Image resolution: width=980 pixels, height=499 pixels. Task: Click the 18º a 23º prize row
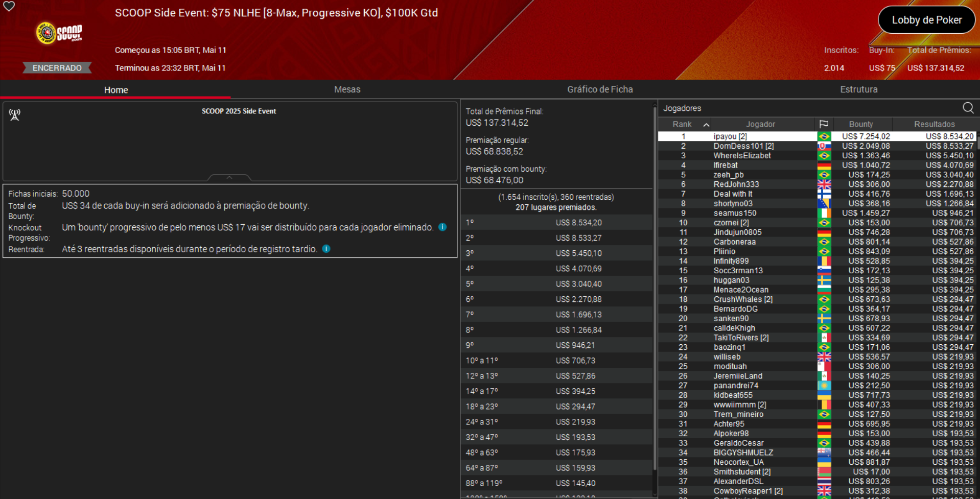tap(556, 407)
